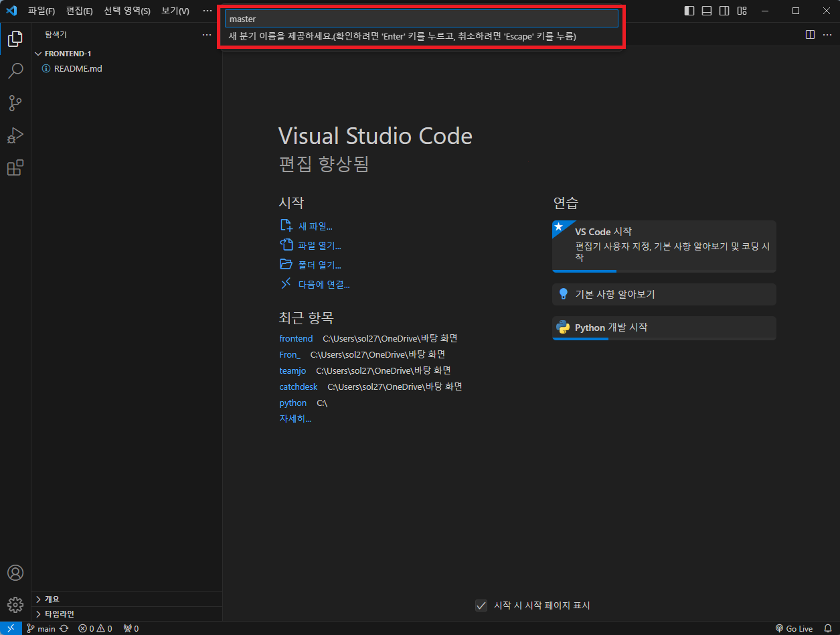This screenshot has height=635, width=840.
Task: Open customize layout icon in title bar
Action: click(x=742, y=11)
